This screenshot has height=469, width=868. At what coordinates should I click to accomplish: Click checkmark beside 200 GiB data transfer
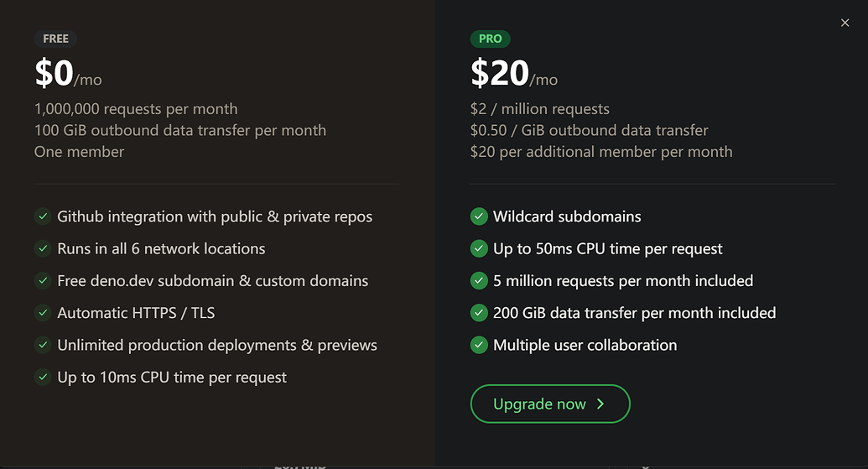pos(479,313)
